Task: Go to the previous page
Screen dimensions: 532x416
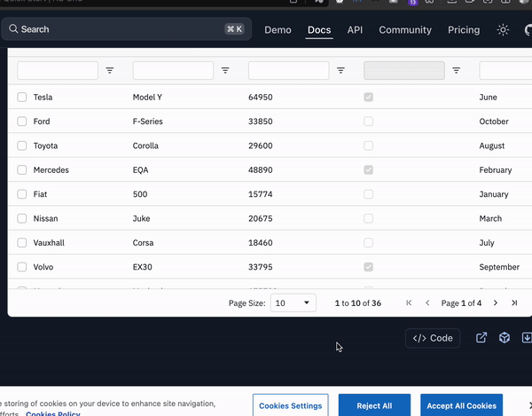Action: pyautogui.click(x=427, y=302)
